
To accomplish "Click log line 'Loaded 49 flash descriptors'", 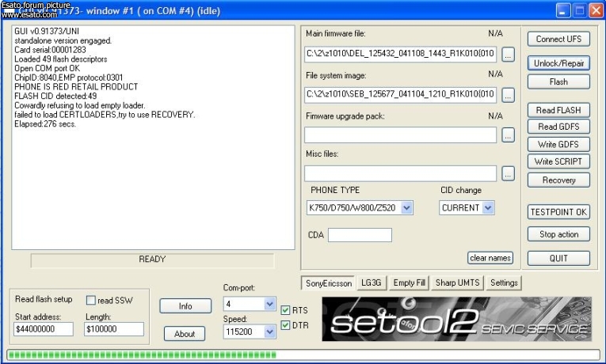I will [x=61, y=59].
